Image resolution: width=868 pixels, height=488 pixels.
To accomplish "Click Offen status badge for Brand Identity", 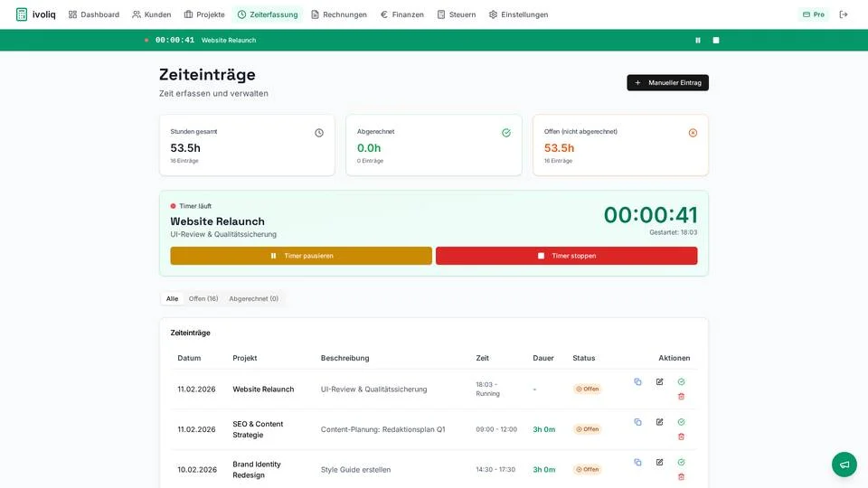I will click(x=588, y=469).
